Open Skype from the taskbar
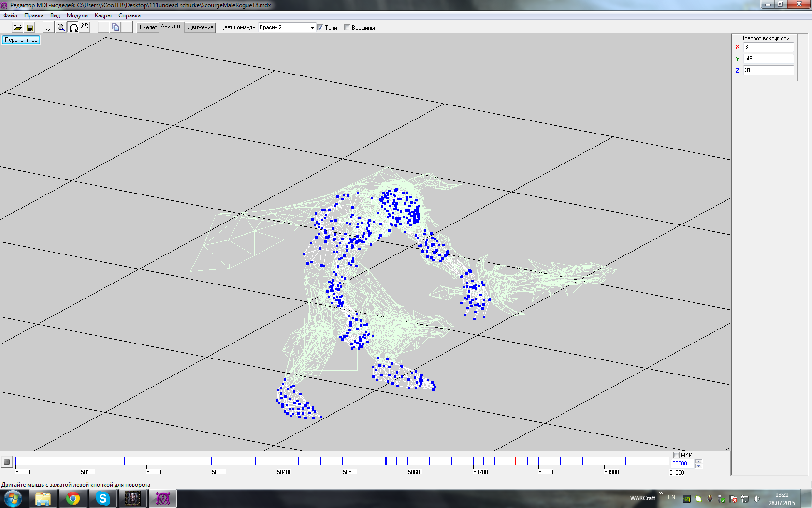This screenshot has width=812, height=508. tap(103, 498)
